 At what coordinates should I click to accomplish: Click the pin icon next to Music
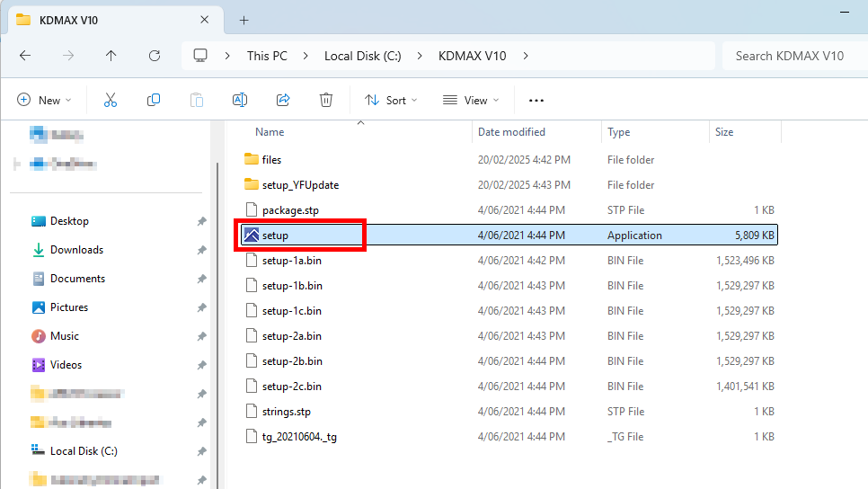(x=201, y=337)
